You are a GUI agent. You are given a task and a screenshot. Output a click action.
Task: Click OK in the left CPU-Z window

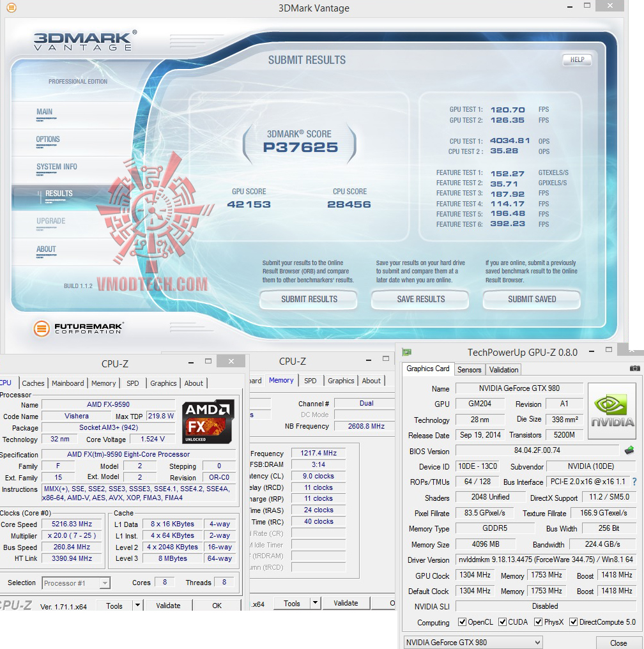(217, 605)
